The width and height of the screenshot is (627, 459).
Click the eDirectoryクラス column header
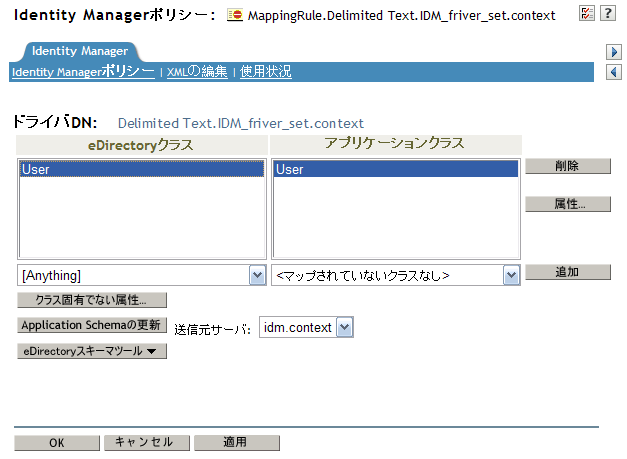point(142,145)
